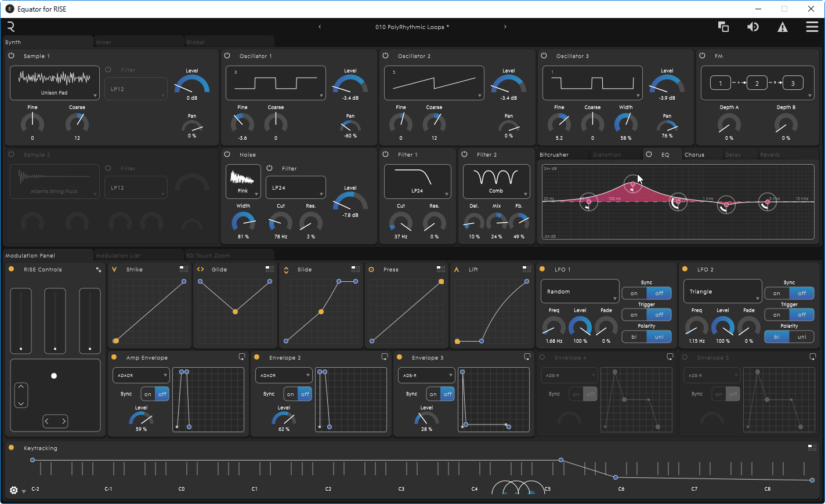Click the duplicate windows icon in header
The image size is (825, 504).
[723, 27]
